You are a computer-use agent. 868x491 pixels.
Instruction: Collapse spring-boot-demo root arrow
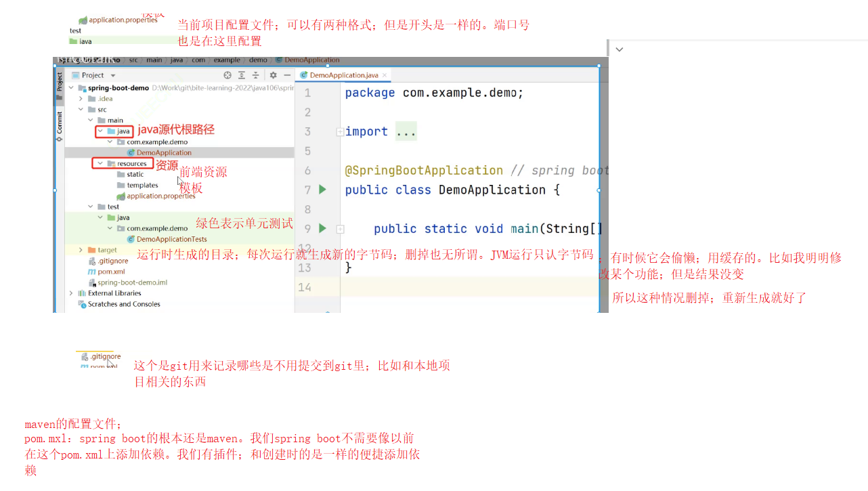click(x=71, y=88)
